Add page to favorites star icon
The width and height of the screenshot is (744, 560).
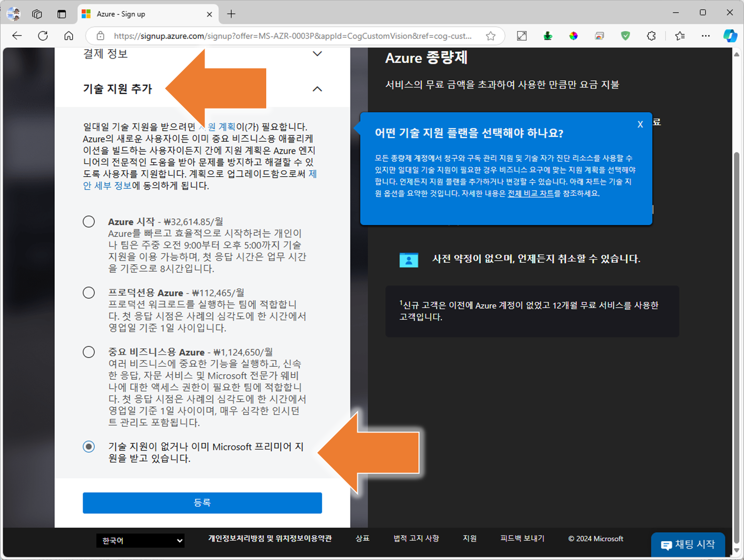491,36
